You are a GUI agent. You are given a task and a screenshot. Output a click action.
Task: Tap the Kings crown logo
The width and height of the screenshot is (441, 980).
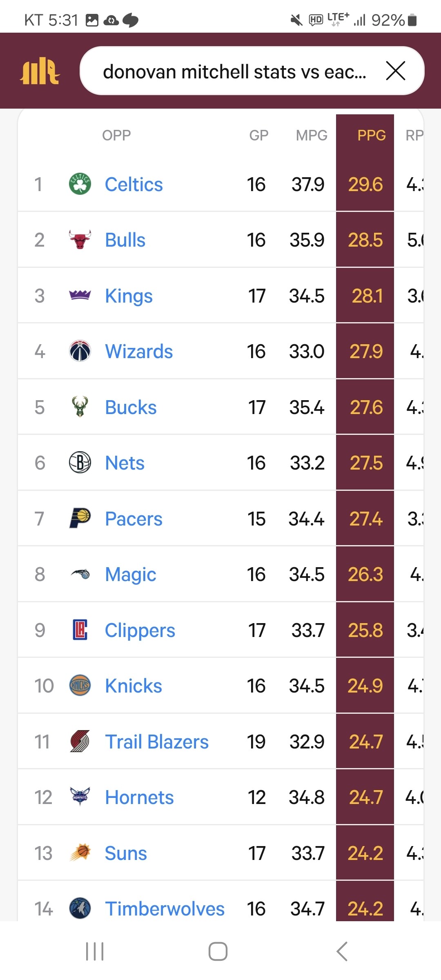(x=80, y=295)
